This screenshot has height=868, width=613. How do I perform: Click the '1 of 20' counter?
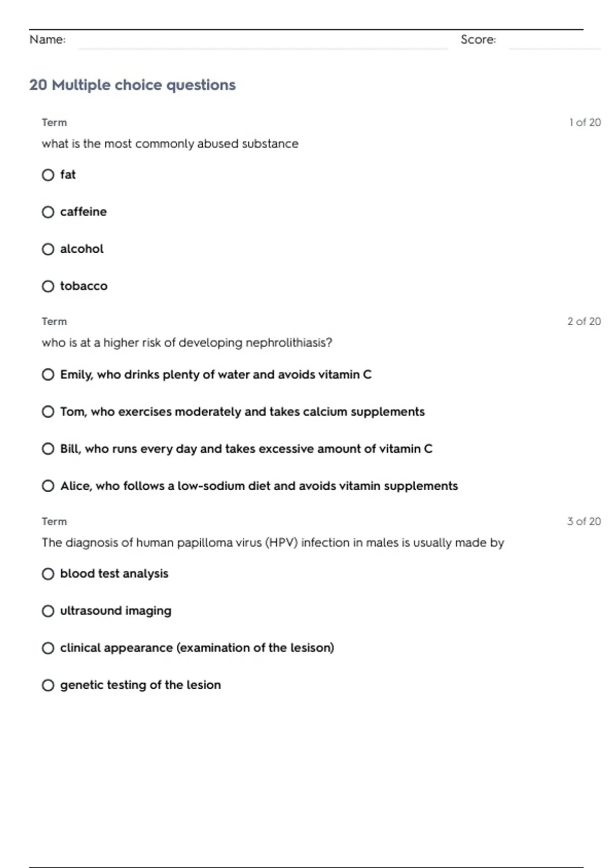pos(585,123)
